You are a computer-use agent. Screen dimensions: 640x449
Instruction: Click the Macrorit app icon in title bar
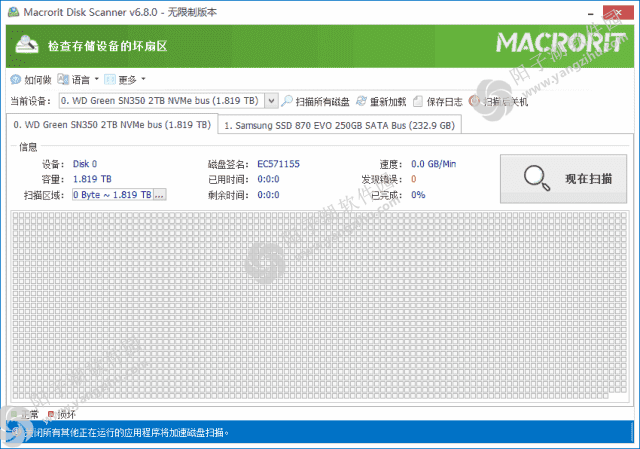point(13,12)
